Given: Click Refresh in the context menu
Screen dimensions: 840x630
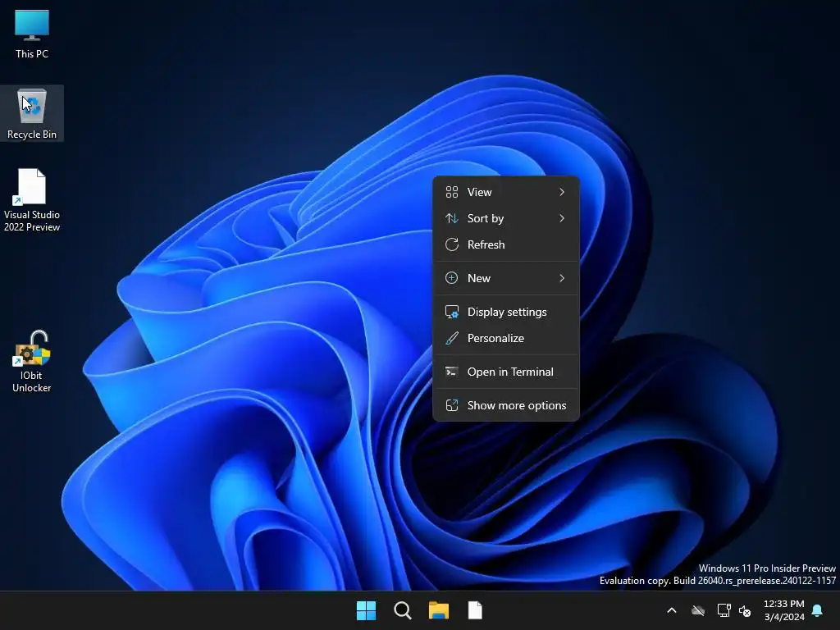Looking at the screenshot, I should [x=506, y=244].
